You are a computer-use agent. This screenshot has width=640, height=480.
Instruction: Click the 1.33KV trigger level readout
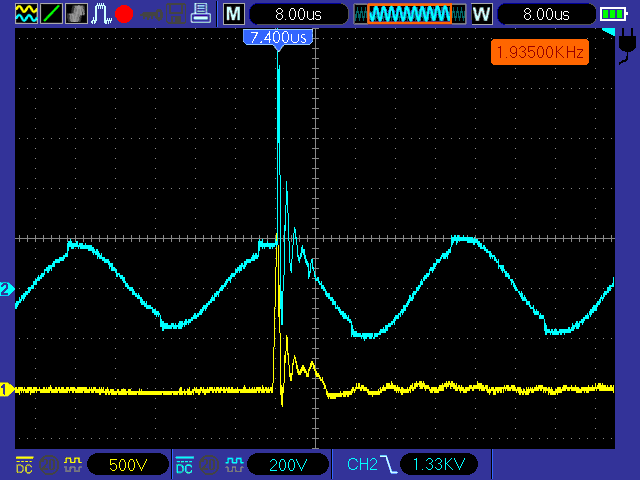(x=438, y=464)
